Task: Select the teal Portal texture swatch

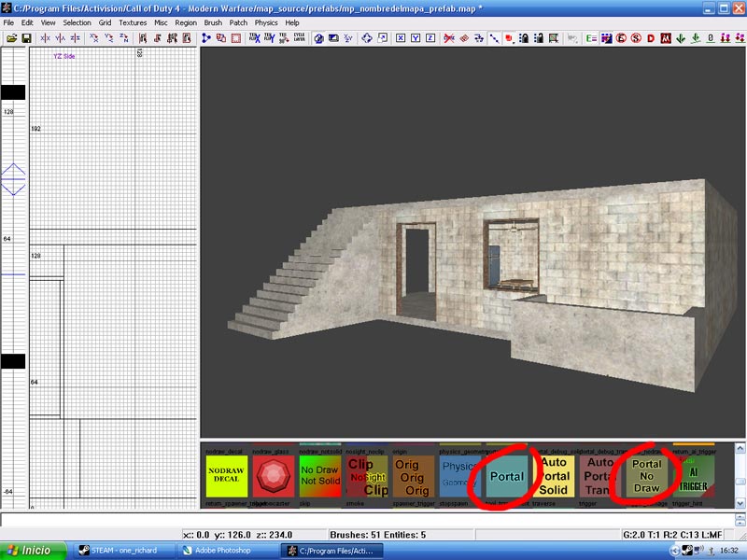Action: tap(507, 476)
